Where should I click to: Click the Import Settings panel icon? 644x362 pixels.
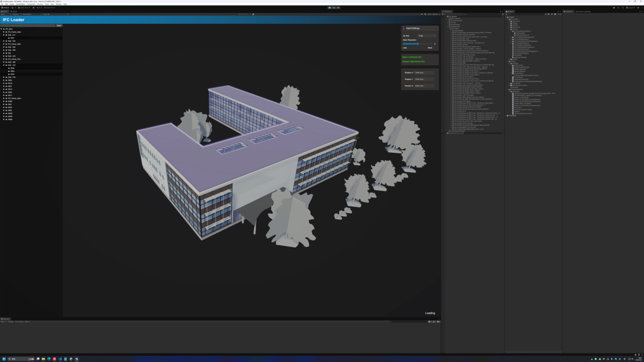coord(404,28)
